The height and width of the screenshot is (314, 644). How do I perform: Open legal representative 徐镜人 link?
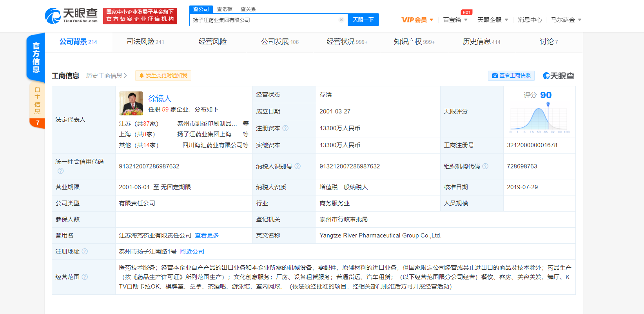(160, 99)
